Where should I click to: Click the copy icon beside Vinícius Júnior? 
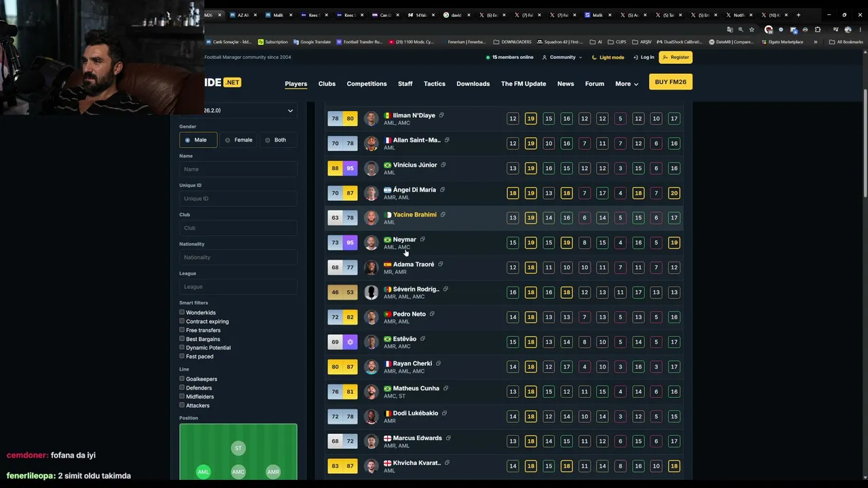pos(443,165)
